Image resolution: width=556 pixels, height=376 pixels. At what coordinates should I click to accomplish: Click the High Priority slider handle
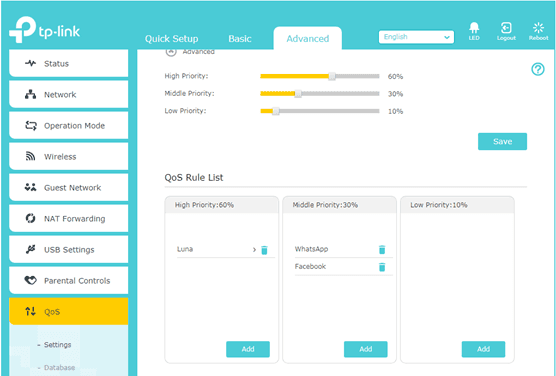click(x=332, y=76)
